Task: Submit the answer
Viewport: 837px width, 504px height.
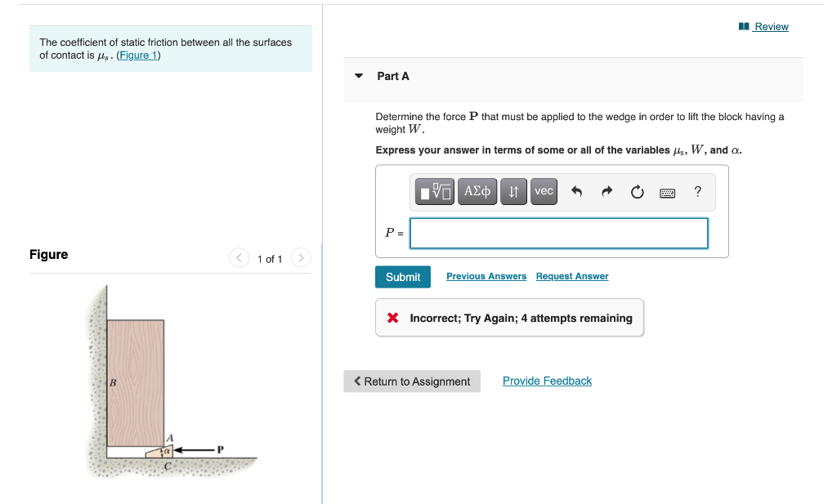Action: 403,277
